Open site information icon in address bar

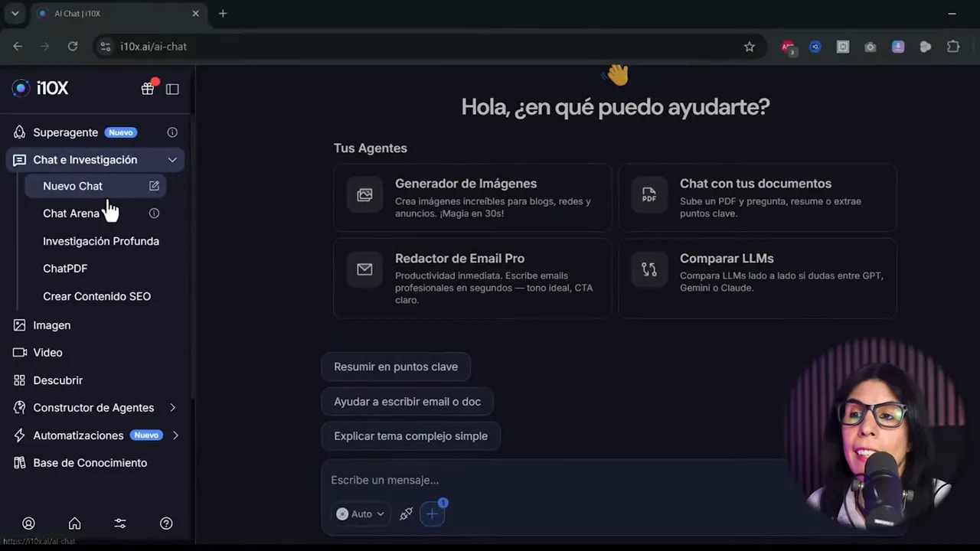(106, 47)
